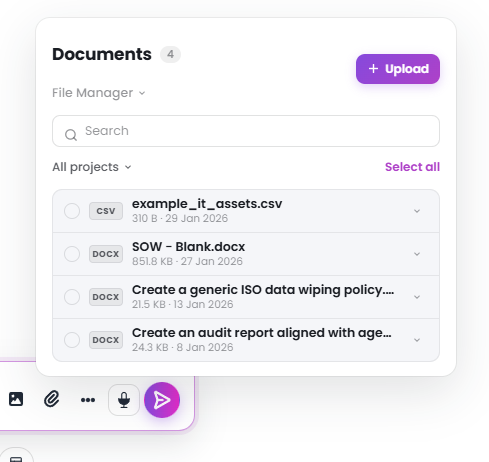Click the Upload button
This screenshot has height=462, width=489.
click(398, 69)
